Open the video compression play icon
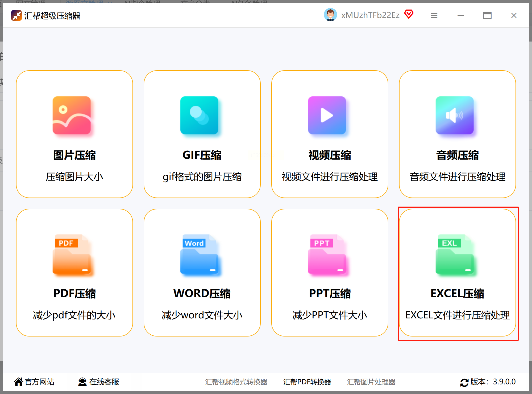 pyautogui.click(x=327, y=116)
